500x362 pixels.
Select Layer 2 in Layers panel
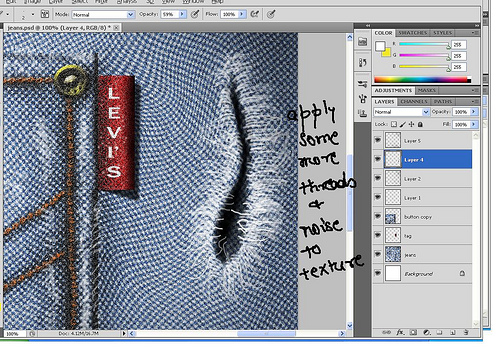coord(422,178)
